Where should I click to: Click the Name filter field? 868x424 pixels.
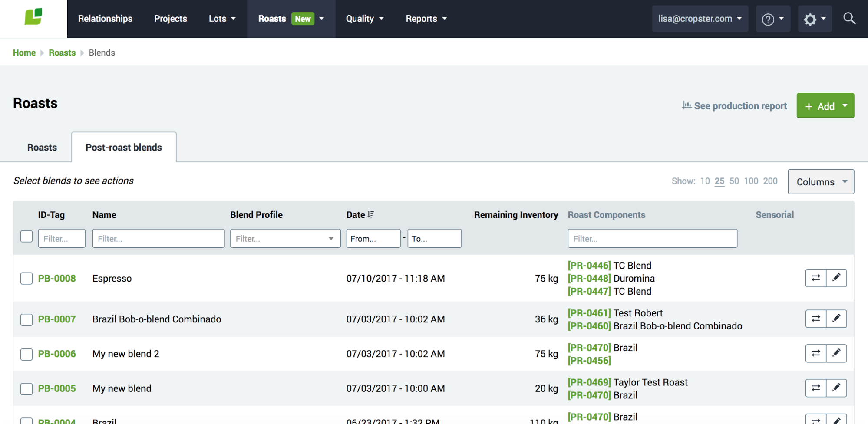tap(158, 239)
